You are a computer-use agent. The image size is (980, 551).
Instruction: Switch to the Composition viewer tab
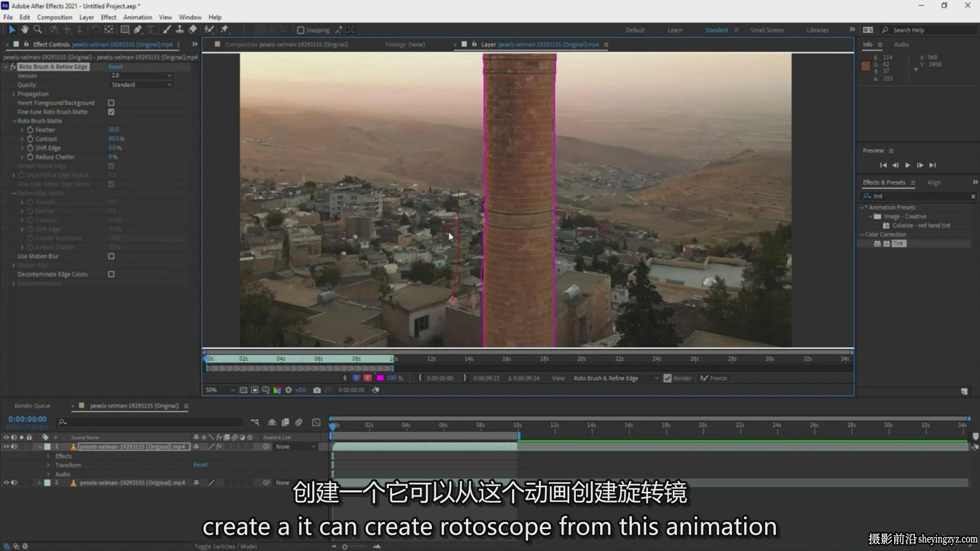pyautogui.click(x=286, y=44)
